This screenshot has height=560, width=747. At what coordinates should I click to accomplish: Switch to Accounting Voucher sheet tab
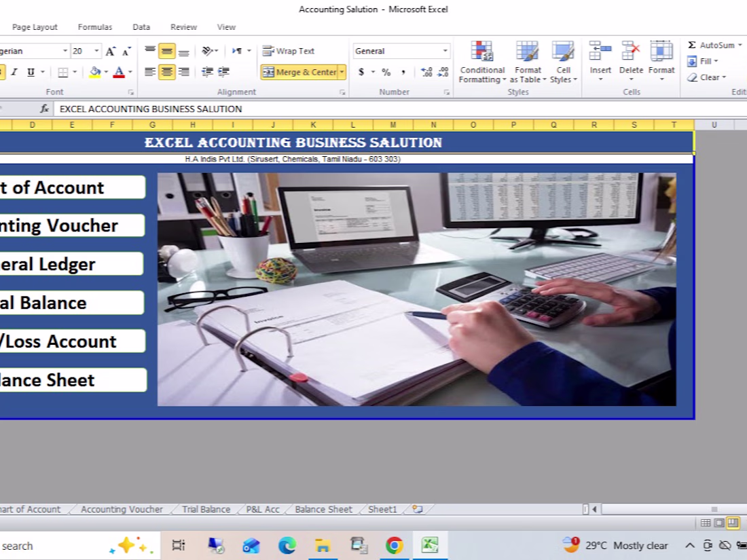[122, 509]
